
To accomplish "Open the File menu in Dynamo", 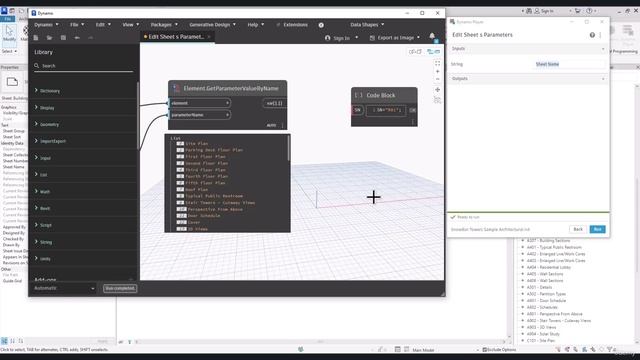I will [x=77, y=25].
